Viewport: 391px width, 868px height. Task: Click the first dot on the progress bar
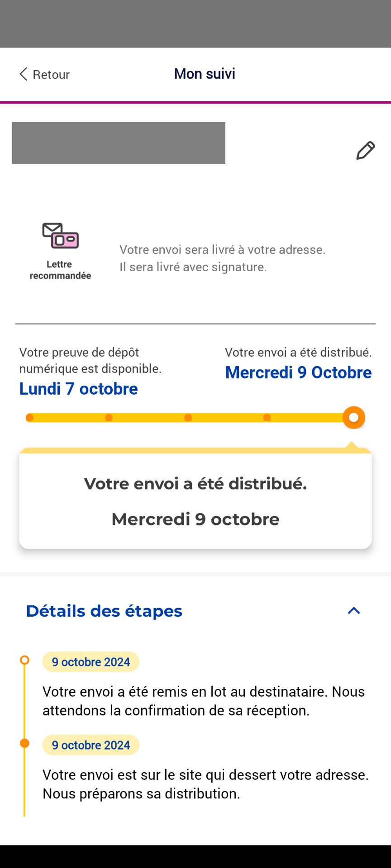[x=30, y=418]
